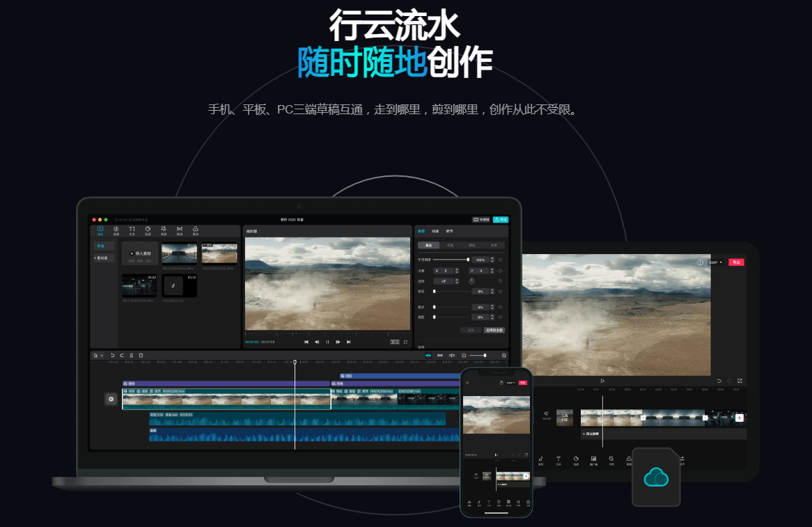Viewport: 812px width, 527px height.
Task: Open the 特效 effects panel
Action: click(164, 231)
